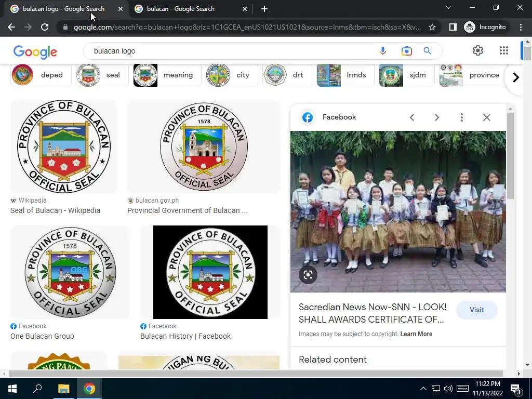The width and height of the screenshot is (532, 399).
Task: Open more options in the Facebook preview panel
Action: tap(461, 117)
